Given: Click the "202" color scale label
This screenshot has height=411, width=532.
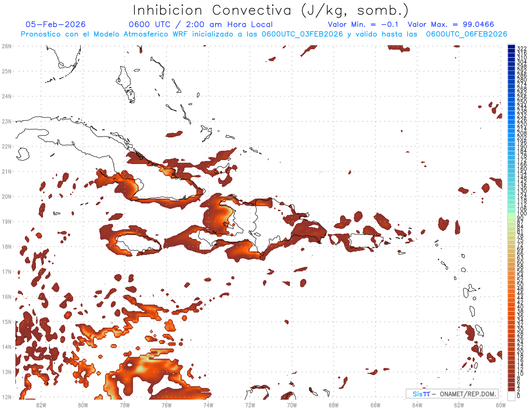Looking at the screenshot, I should point(522,137).
